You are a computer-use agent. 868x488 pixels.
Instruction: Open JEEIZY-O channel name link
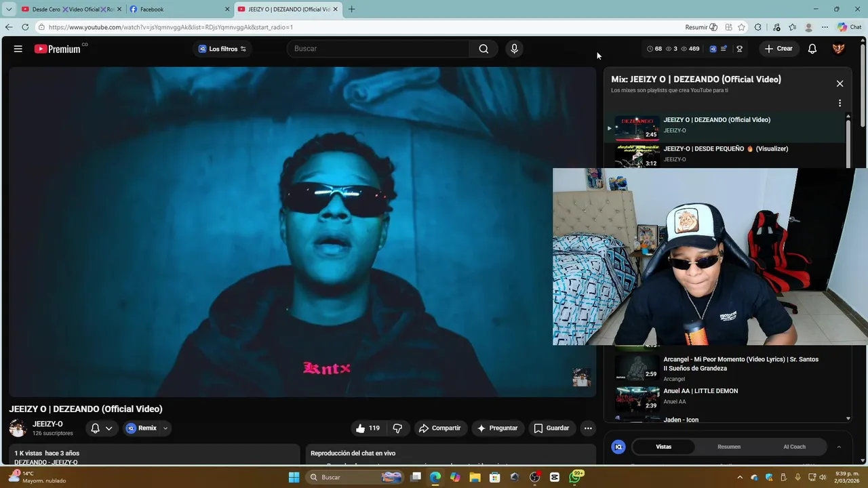pos(47,424)
